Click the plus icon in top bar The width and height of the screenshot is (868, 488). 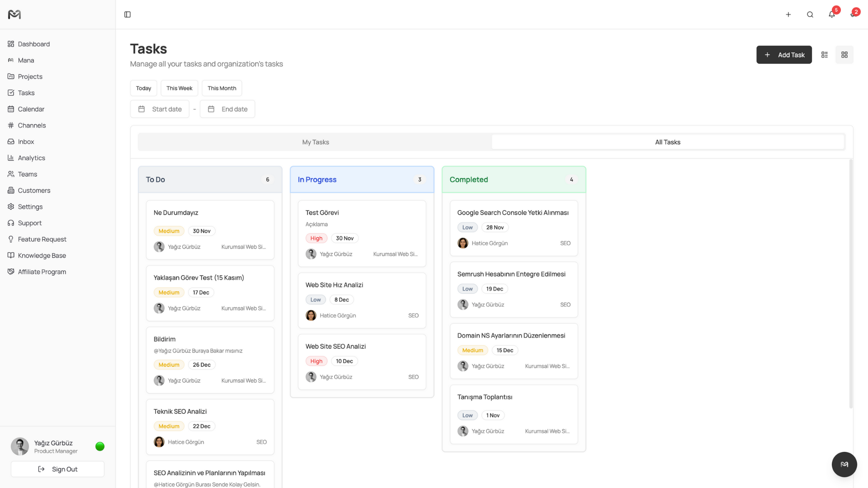click(788, 14)
